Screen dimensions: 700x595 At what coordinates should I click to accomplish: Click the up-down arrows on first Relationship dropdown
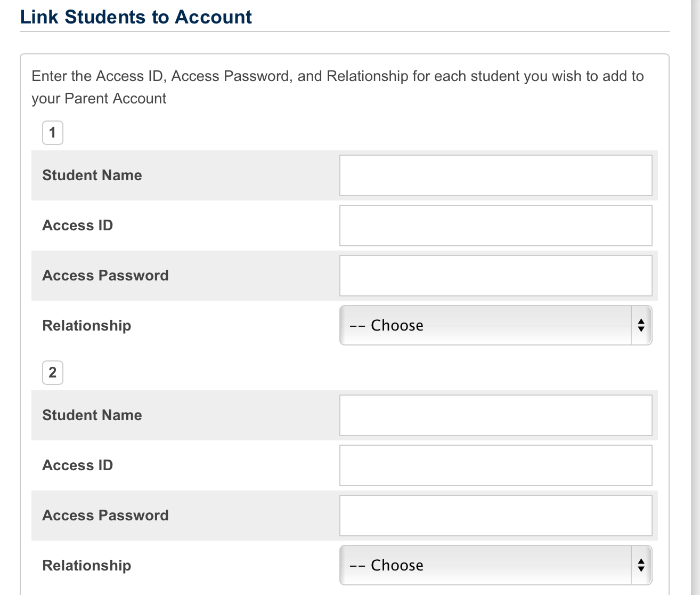click(x=641, y=325)
